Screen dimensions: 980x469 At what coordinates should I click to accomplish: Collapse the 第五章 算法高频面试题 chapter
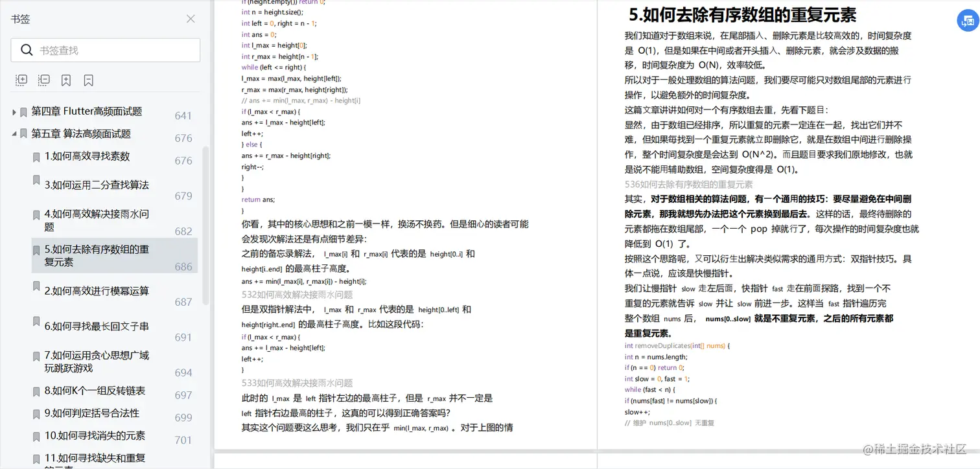click(14, 133)
